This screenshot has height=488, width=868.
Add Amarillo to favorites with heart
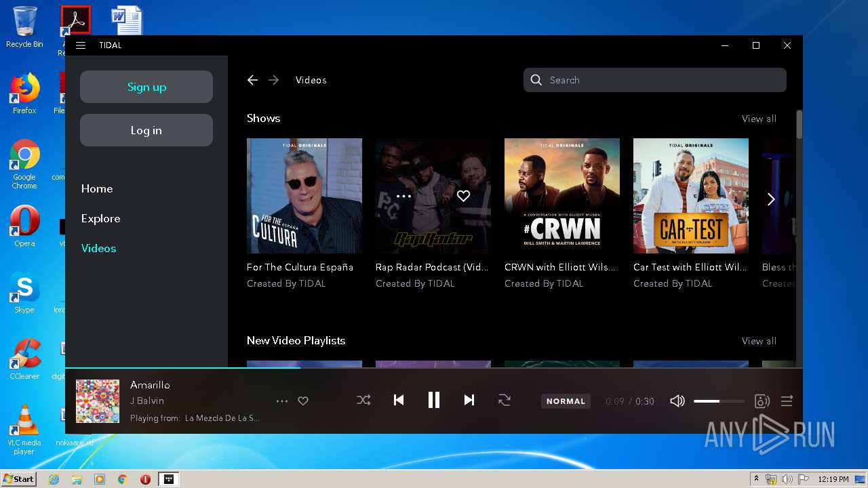(x=303, y=401)
